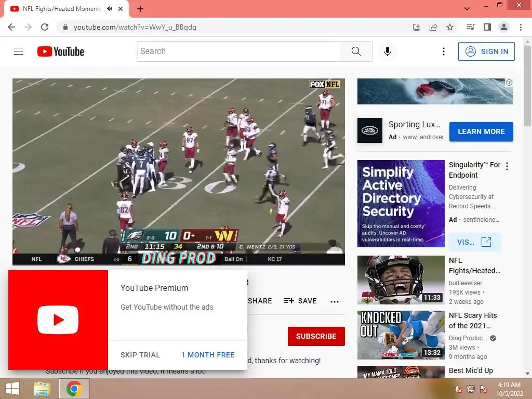Go back in browser history
Screen dimensions: 532x399
(11, 27)
